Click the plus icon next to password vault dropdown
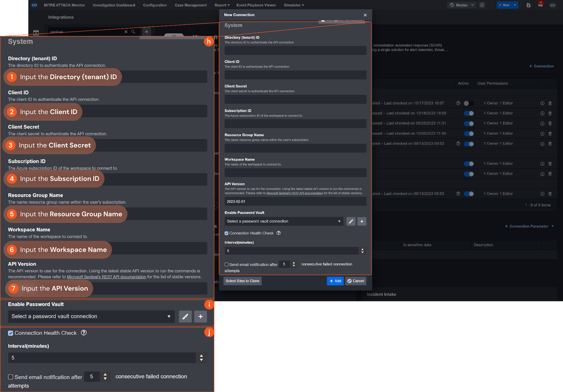The height and width of the screenshot is (392, 563). click(x=362, y=221)
